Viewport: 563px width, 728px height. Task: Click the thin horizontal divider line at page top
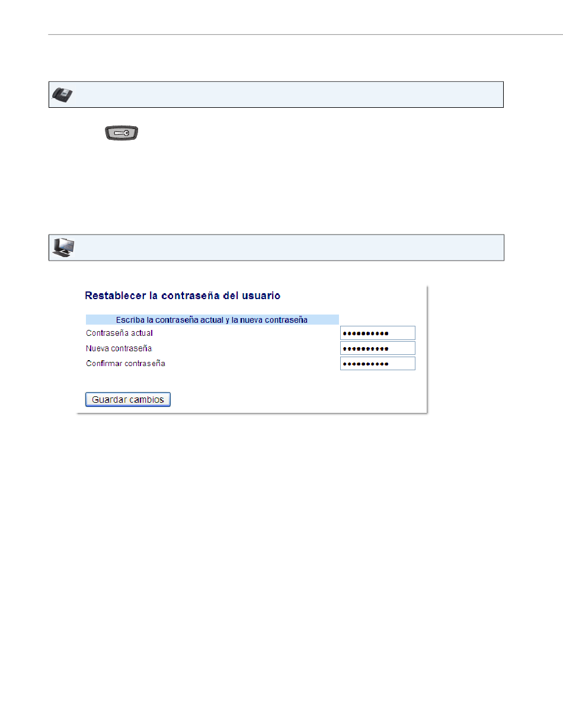click(x=305, y=34)
